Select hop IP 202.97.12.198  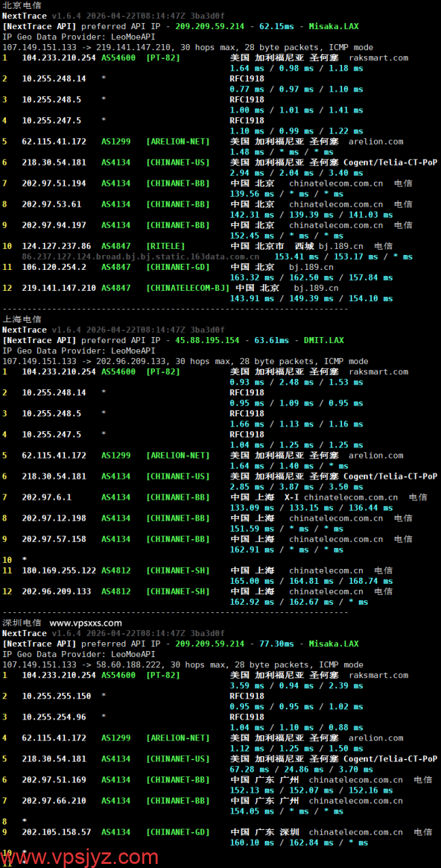pos(54,518)
